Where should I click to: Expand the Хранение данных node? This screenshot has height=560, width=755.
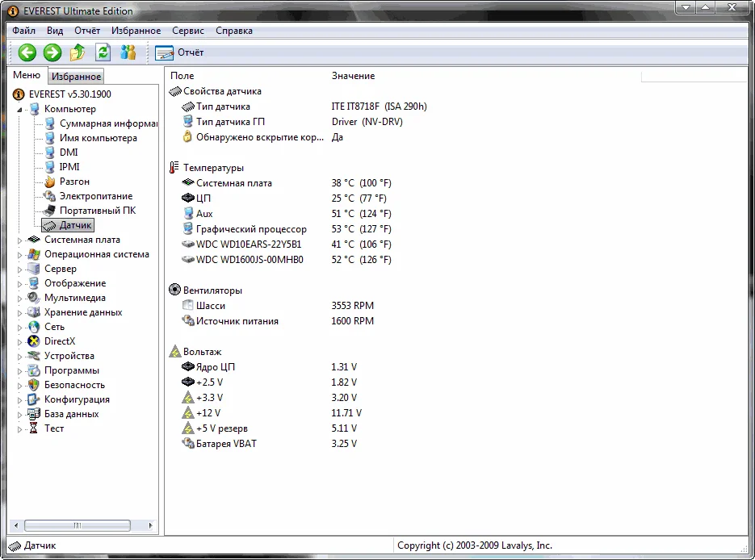point(19,313)
